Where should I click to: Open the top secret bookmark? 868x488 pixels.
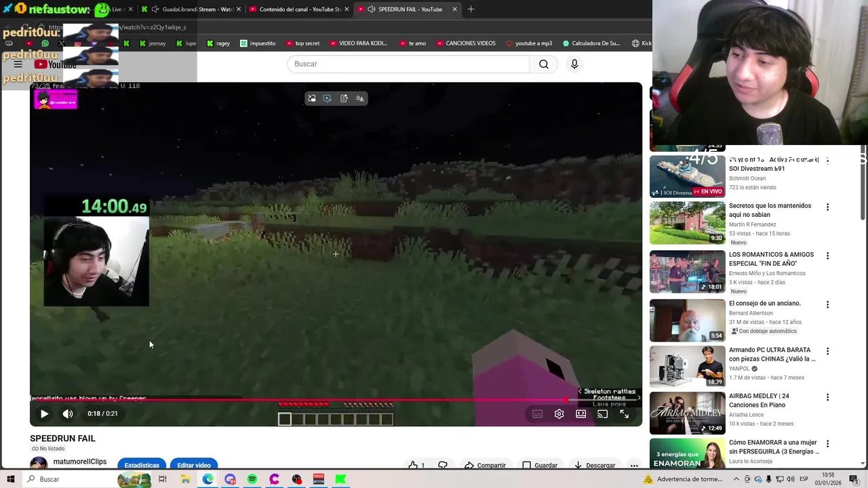[x=302, y=43]
